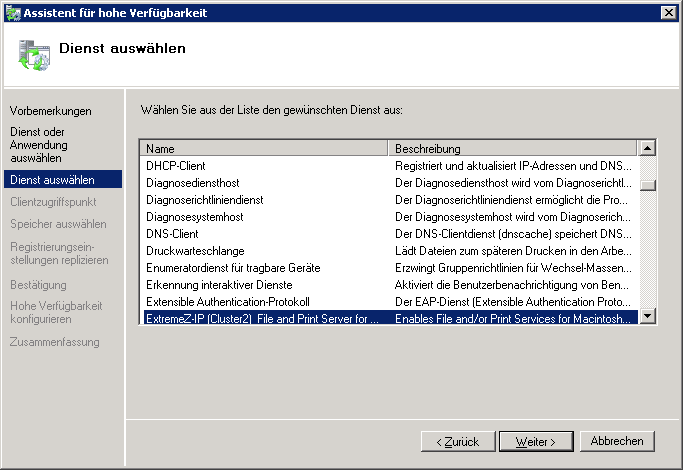Click the Bestätigung step
This screenshot has width=683, height=470.
click(38, 285)
